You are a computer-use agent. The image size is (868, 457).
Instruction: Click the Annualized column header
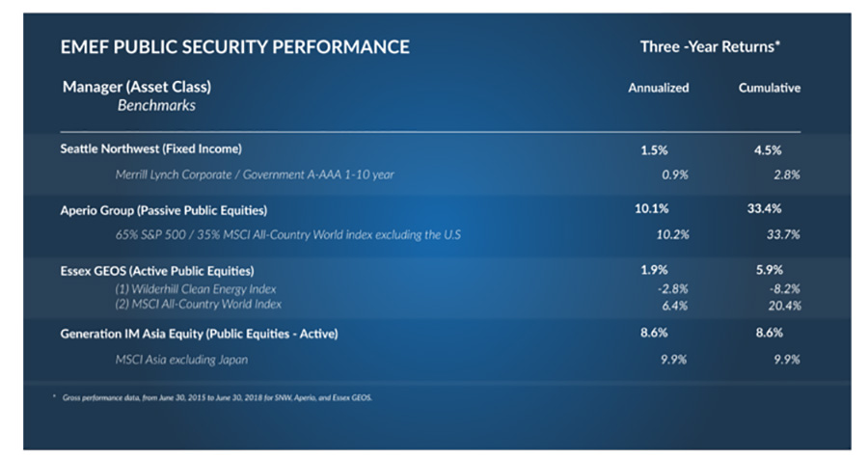coord(658,88)
